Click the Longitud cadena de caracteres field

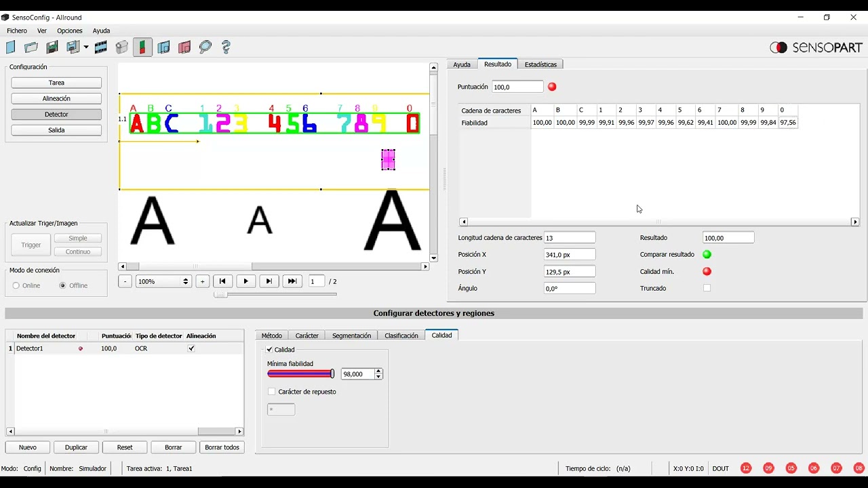coord(570,238)
